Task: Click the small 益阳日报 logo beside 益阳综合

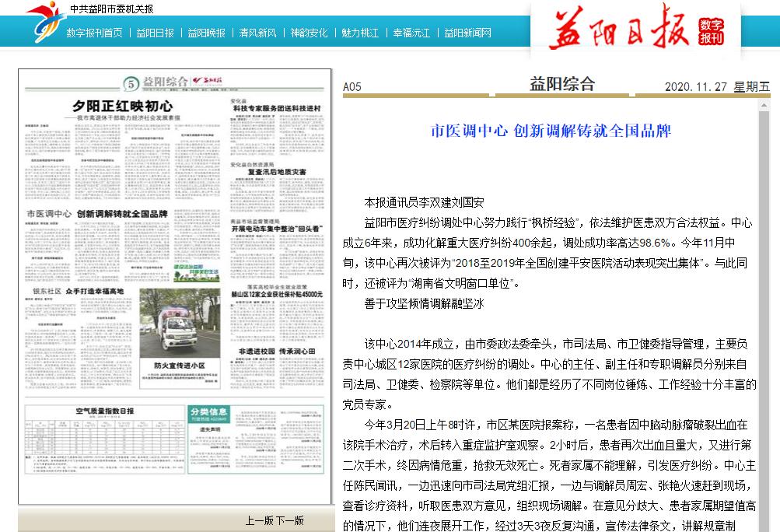Action: 208,82
